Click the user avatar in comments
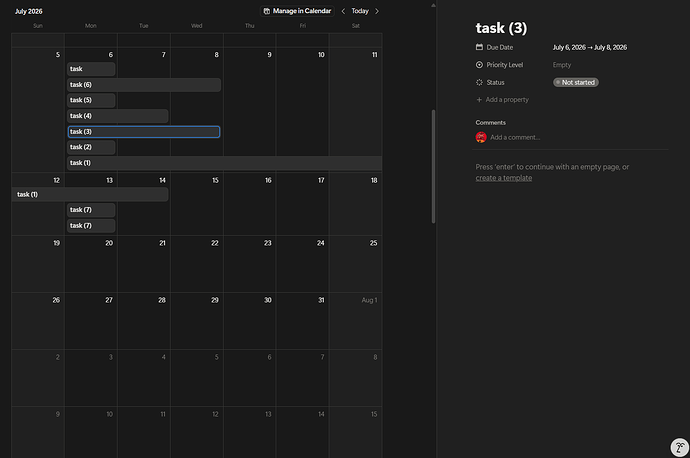The width and height of the screenshot is (690, 458). point(481,137)
